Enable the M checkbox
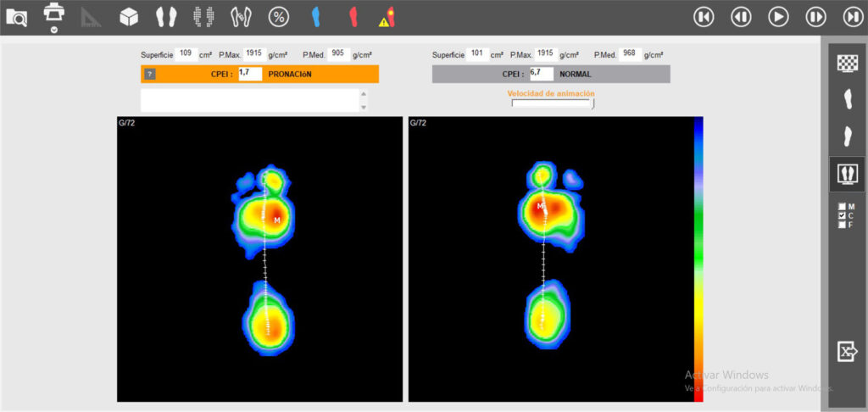This screenshot has height=412, width=868. coord(842,207)
